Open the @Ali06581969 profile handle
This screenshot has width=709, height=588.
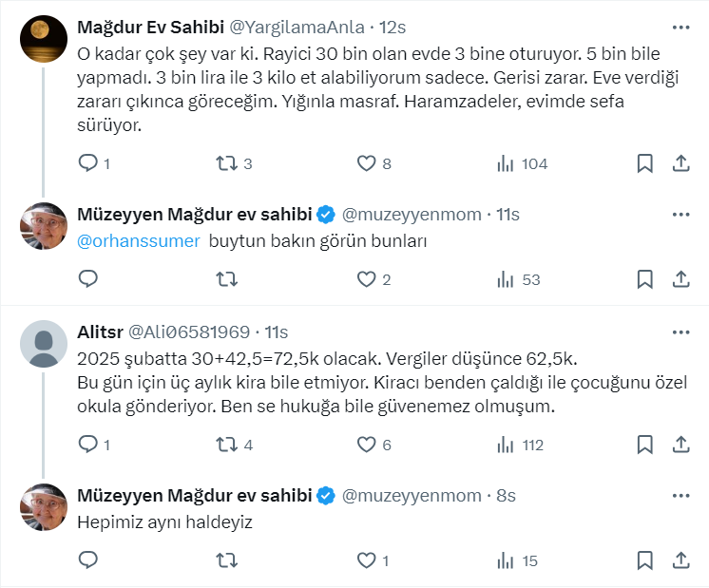click(x=188, y=332)
